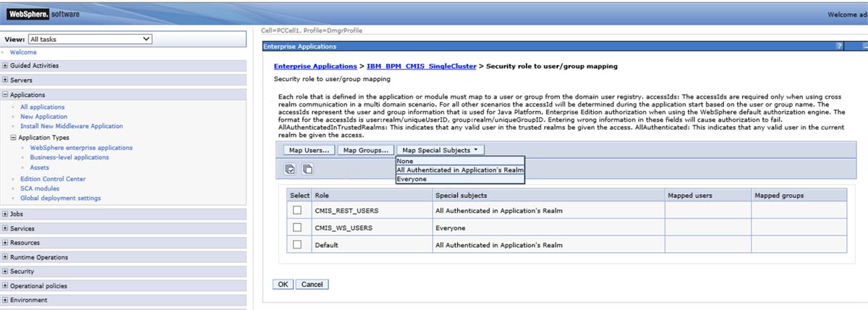Open Global deployment settings link
Viewport: 868px width, 310px height.
[61, 198]
